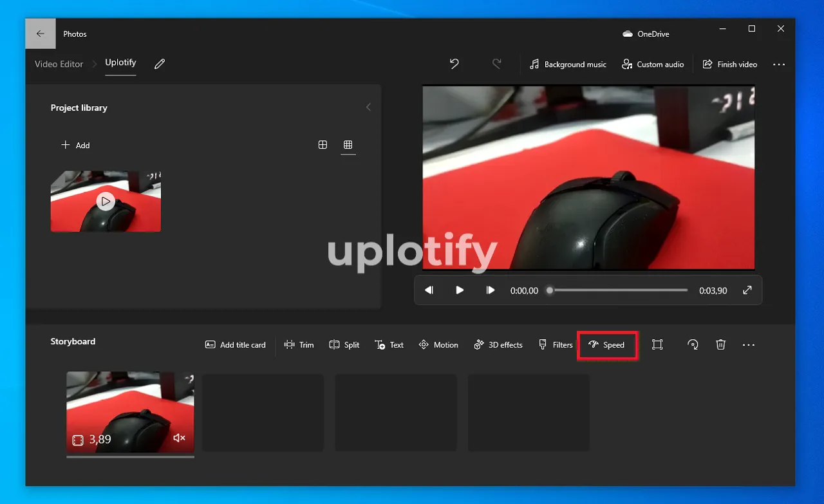Undo the last action
This screenshot has height=504, width=824.
click(454, 64)
